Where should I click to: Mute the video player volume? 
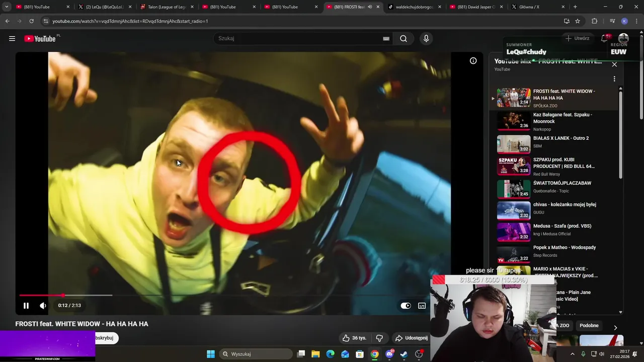[x=43, y=305]
